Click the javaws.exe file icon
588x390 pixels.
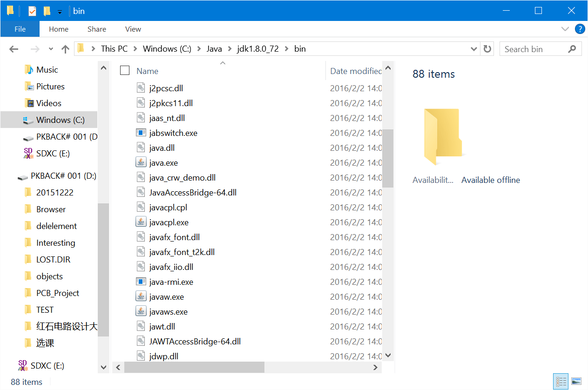click(x=141, y=311)
